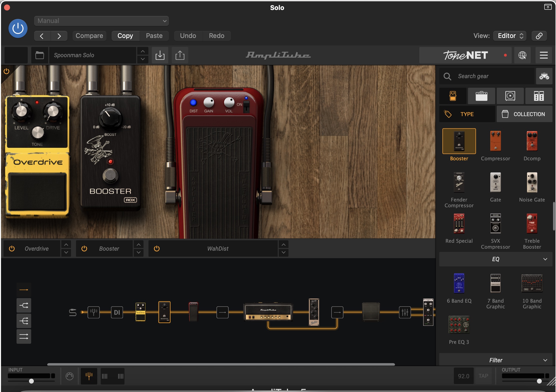Choose the three-way split routing icon

coord(24,321)
